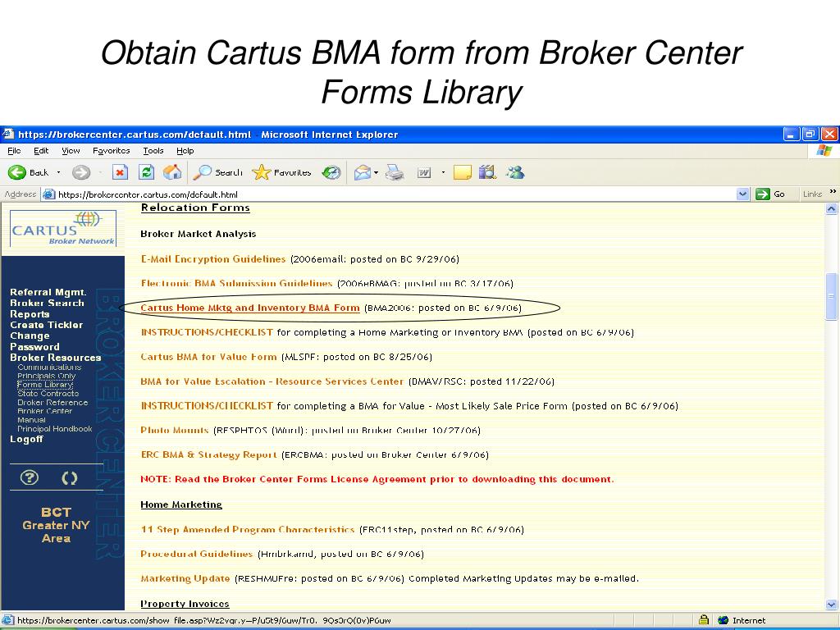Open Messenger people icon
840x630 pixels.
515,172
